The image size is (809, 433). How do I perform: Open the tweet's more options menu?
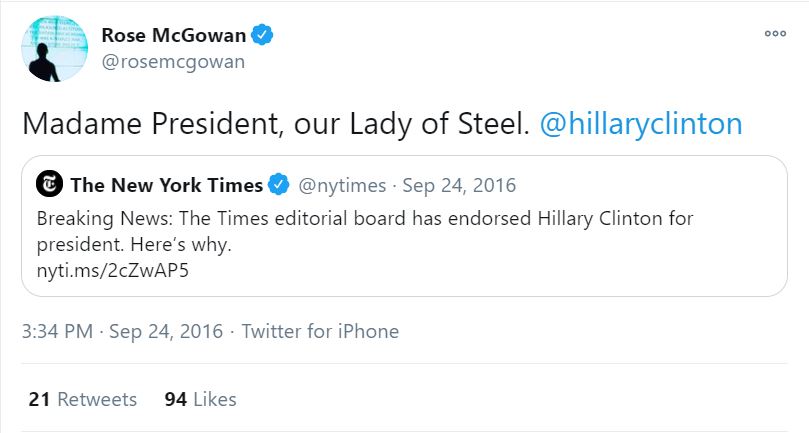pyautogui.click(x=775, y=34)
